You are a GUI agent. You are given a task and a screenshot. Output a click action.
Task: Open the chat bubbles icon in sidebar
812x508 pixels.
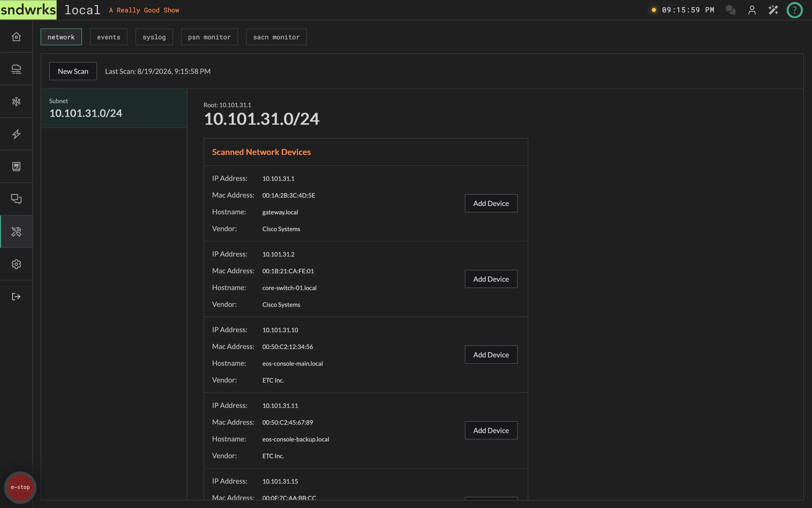pyautogui.click(x=16, y=199)
